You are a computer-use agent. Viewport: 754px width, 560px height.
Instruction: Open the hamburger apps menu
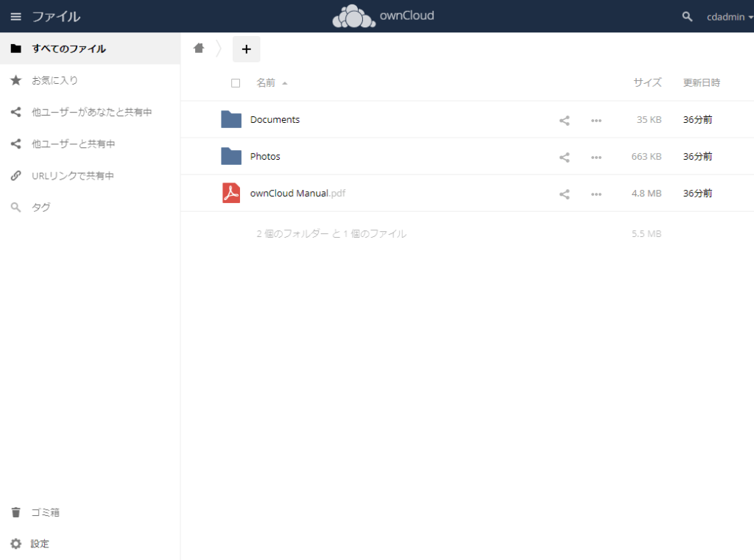(16, 17)
